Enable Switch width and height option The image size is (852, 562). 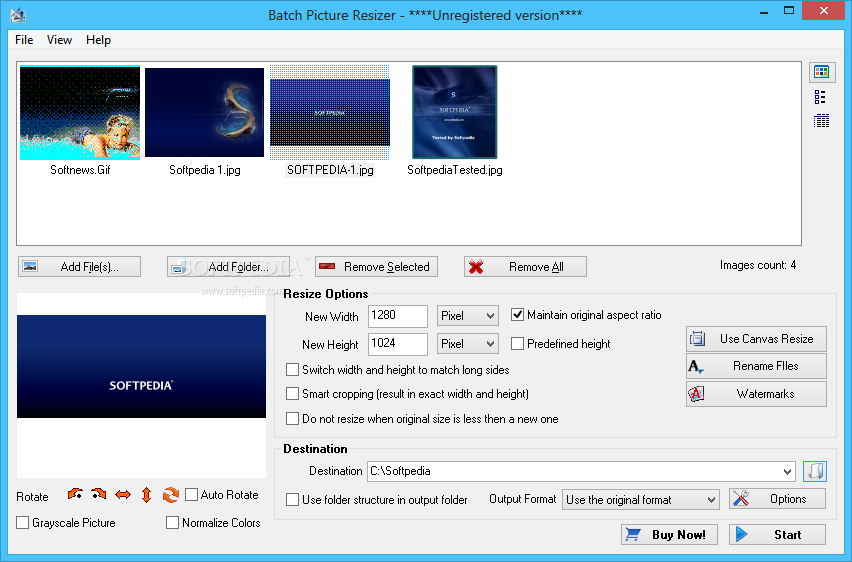pyautogui.click(x=292, y=370)
